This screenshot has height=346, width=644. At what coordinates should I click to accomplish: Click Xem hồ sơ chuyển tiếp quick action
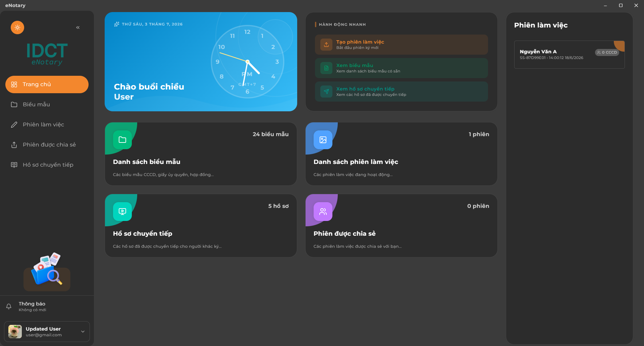tap(401, 92)
